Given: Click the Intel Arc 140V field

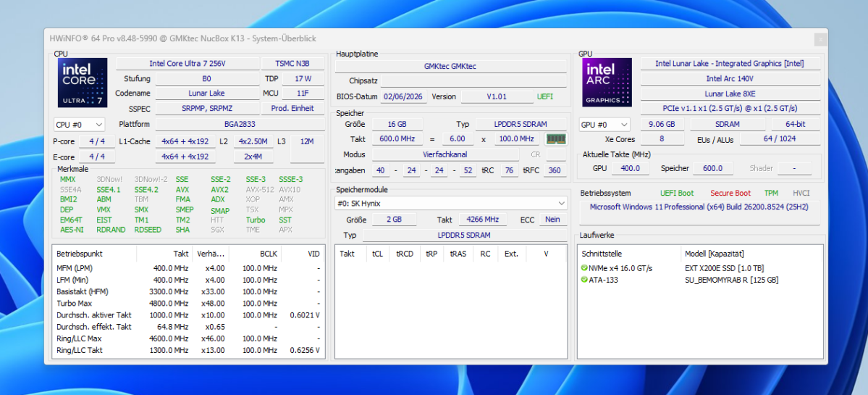Looking at the screenshot, I should 730,79.
